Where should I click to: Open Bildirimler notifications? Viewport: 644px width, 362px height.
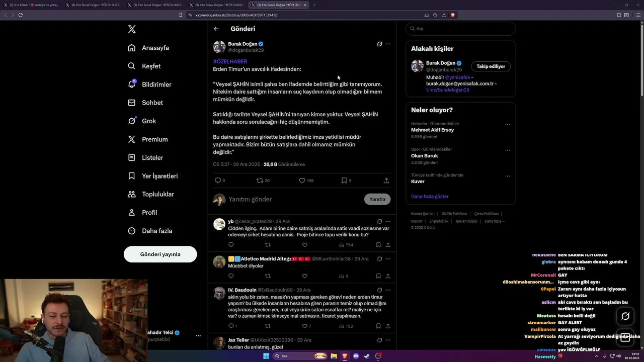pos(149,84)
